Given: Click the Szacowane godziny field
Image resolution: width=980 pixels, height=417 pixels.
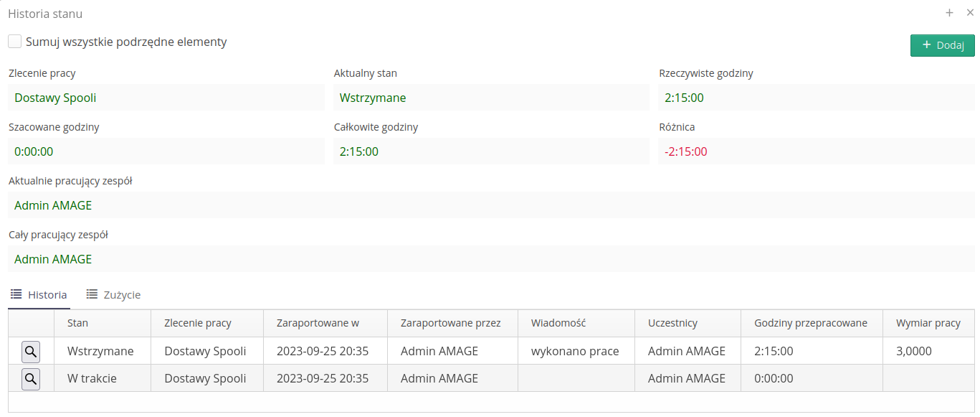Looking at the screenshot, I should (166, 151).
